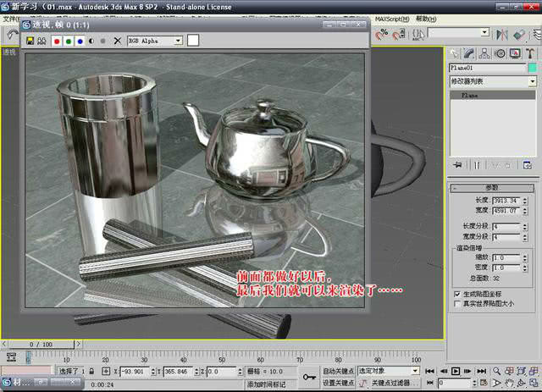Switch to the Hierarchy panel tab
The height and width of the screenshot is (392, 542).
click(x=484, y=53)
